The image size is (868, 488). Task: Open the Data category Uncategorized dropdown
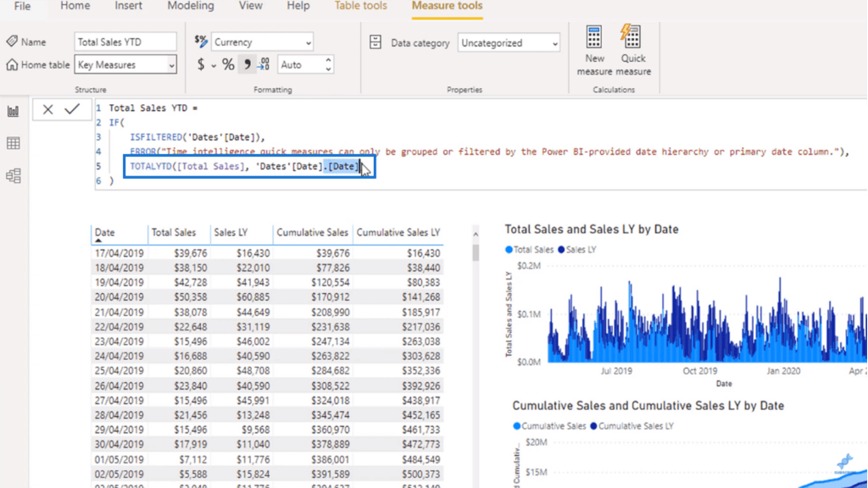[554, 43]
